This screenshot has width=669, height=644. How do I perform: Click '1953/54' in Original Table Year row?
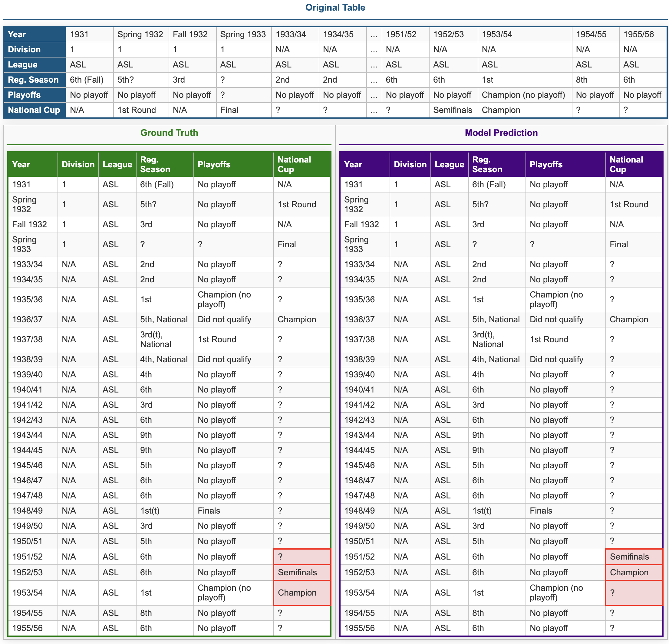pyautogui.click(x=497, y=34)
